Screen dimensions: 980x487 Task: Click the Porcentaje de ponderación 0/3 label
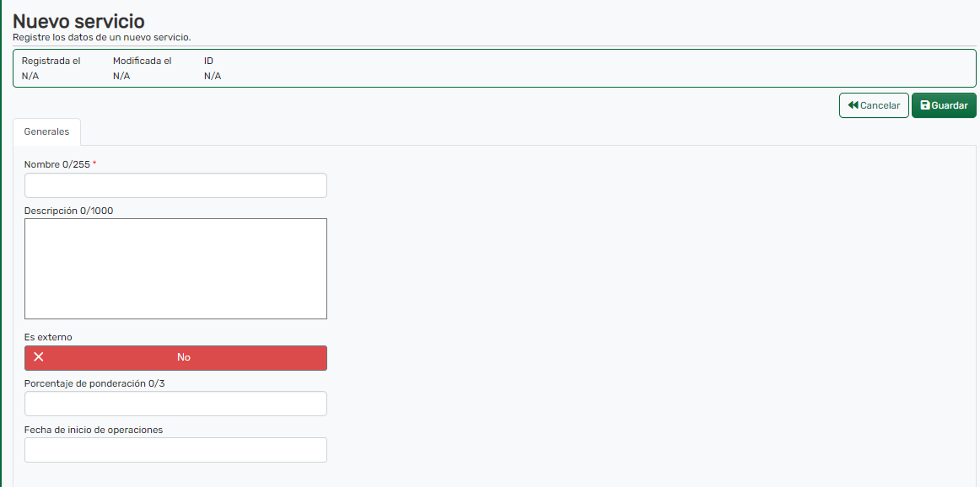(94, 383)
